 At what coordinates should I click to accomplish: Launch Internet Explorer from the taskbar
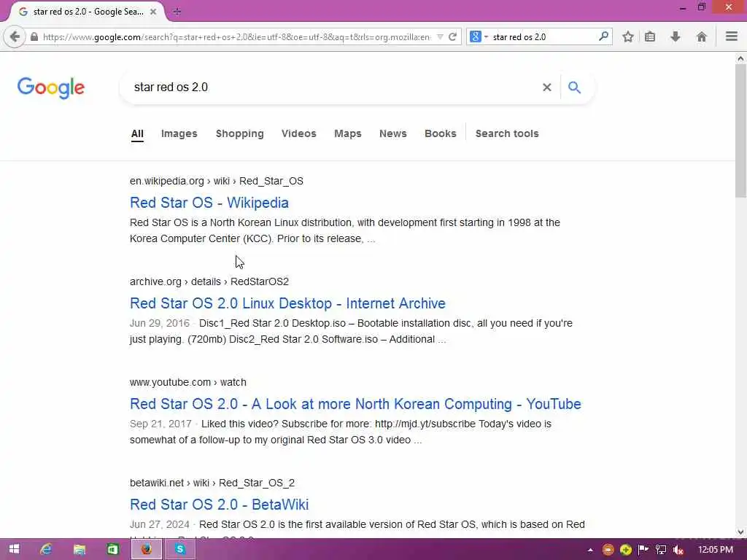click(x=46, y=549)
